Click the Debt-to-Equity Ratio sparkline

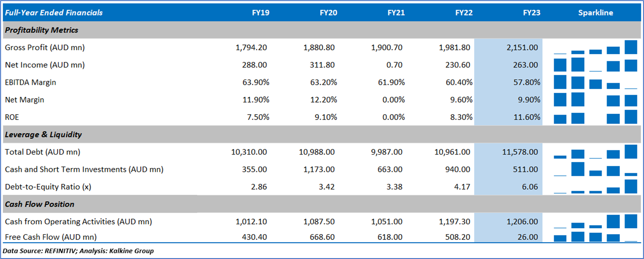coord(595,187)
